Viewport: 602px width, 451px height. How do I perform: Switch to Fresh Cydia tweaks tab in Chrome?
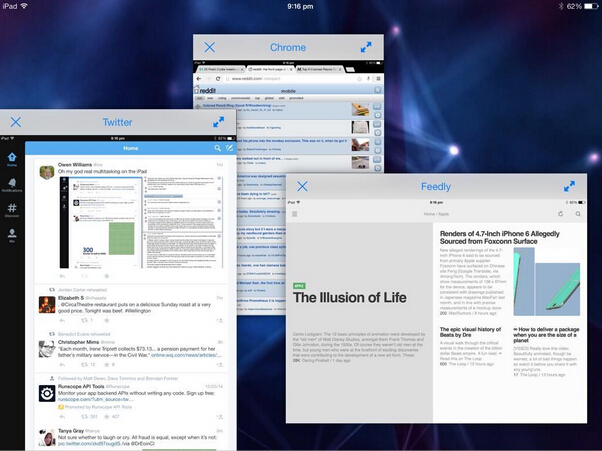point(220,69)
